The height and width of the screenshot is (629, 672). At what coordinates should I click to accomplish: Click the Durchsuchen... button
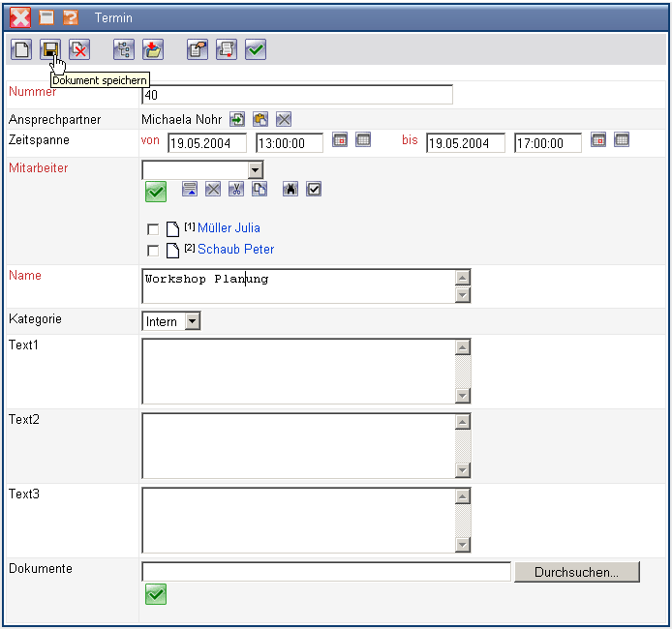[x=576, y=572]
